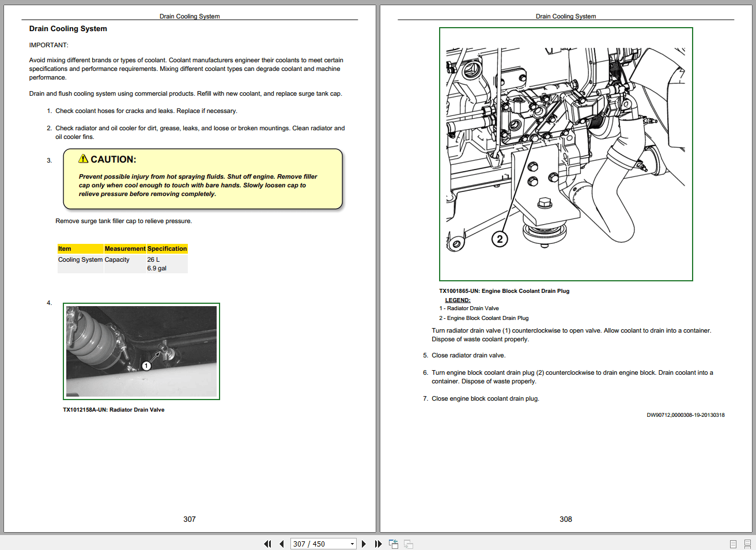Go forward to the next view
Screen dimensions: 756x550
[x=408, y=544]
